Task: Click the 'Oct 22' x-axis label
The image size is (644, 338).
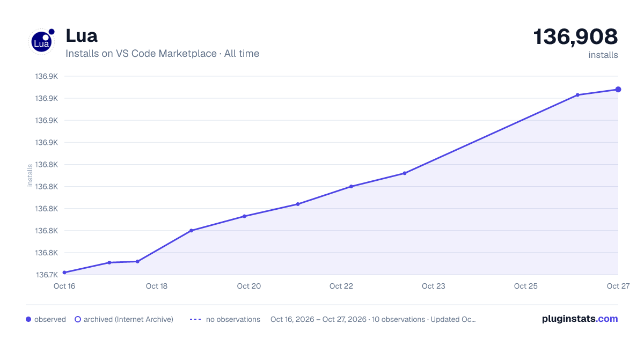Action: (x=341, y=286)
